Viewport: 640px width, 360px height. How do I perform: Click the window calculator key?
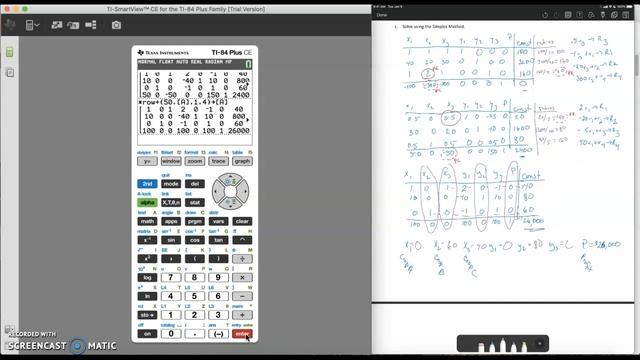(171, 161)
